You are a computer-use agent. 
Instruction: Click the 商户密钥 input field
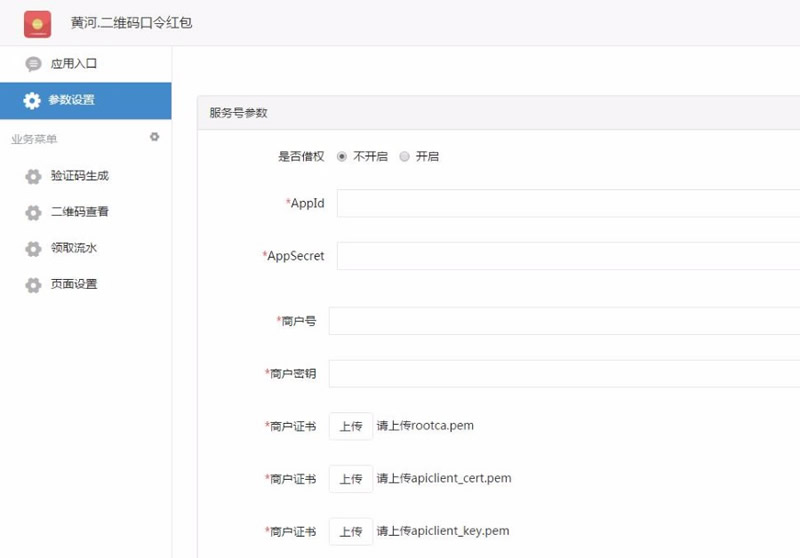point(564,373)
